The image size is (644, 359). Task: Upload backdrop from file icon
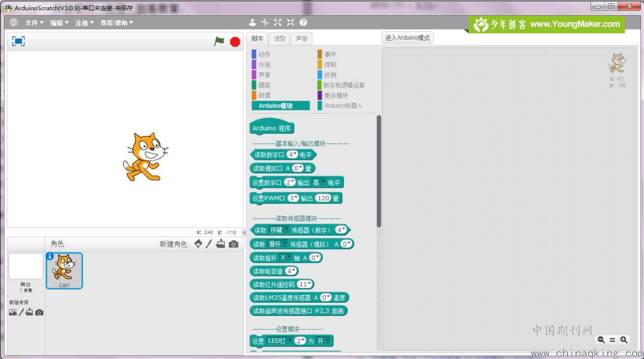pos(29,312)
